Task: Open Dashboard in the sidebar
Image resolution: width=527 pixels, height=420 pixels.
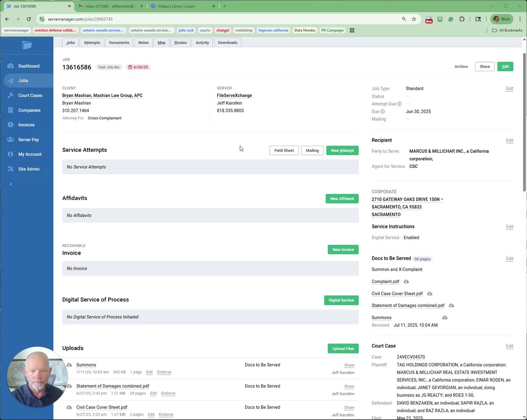Action: [28, 66]
